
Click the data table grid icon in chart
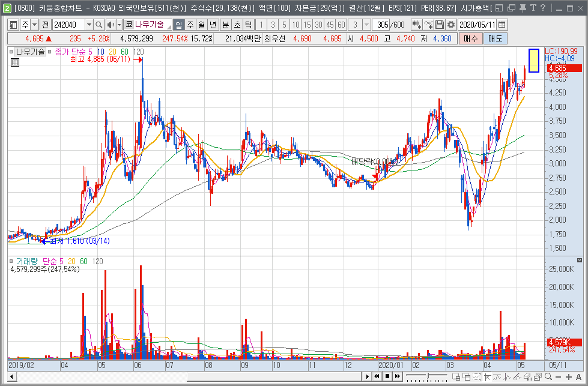click(x=15, y=62)
